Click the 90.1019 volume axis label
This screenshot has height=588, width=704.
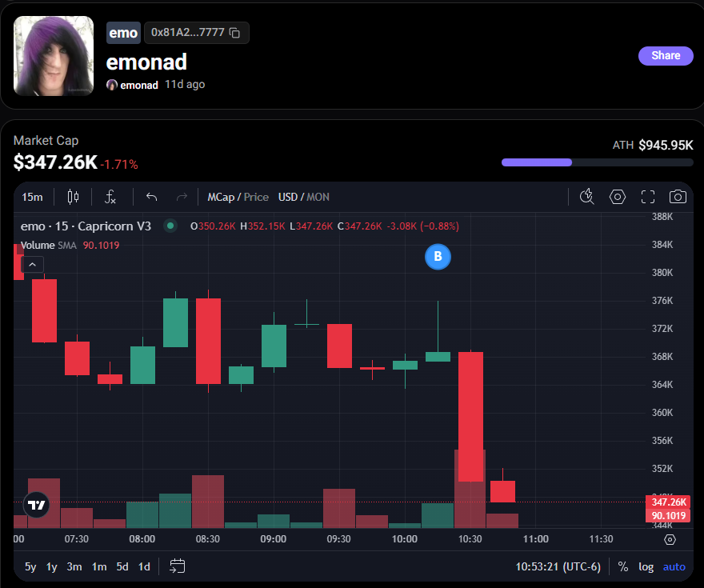pos(669,516)
